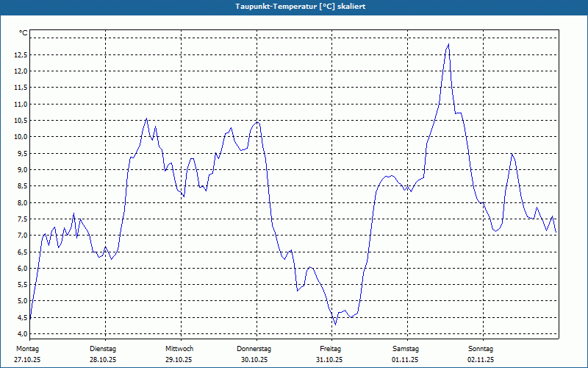Click the date 30.10.25
The width and height of the screenshot is (588, 368).
[254, 360]
